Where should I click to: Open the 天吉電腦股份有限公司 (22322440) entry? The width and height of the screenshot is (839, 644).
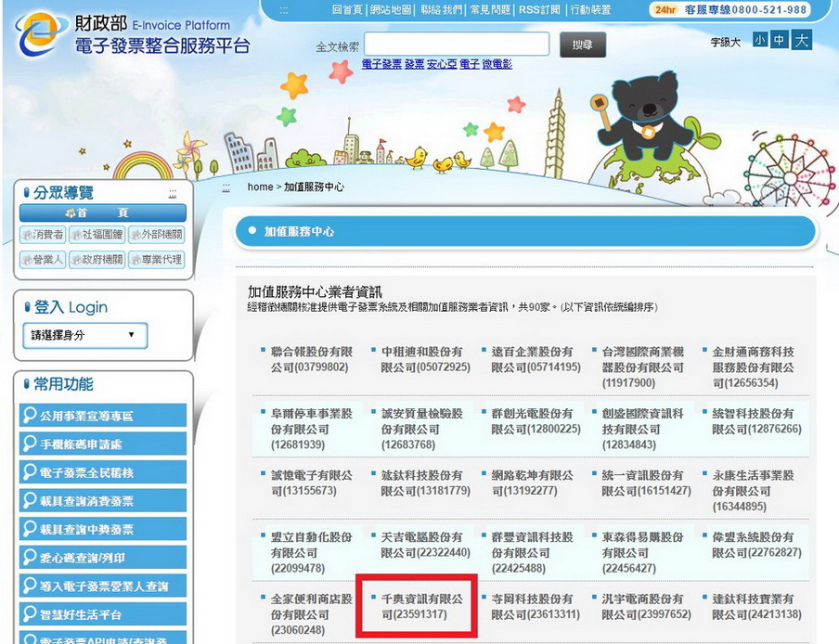click(x=425, y=545)
